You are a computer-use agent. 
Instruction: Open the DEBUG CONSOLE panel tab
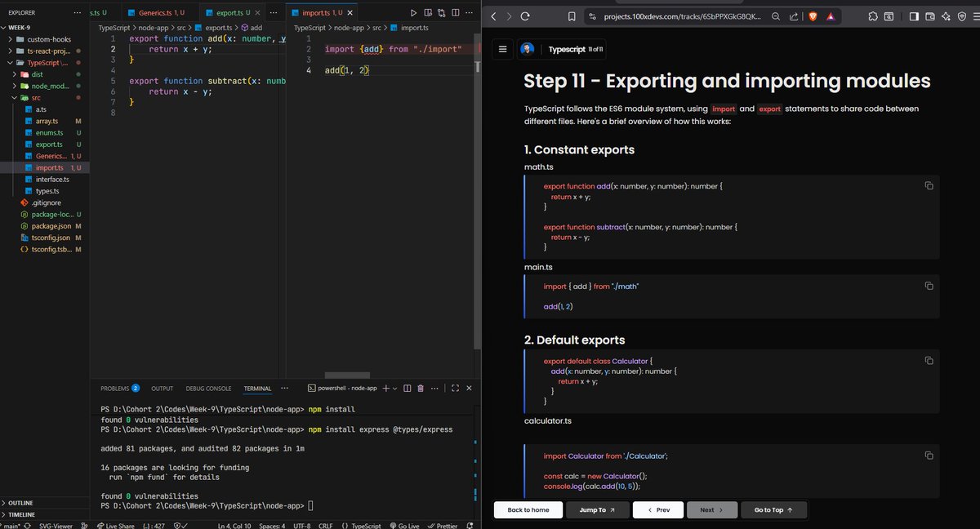(x=208, y=389)
